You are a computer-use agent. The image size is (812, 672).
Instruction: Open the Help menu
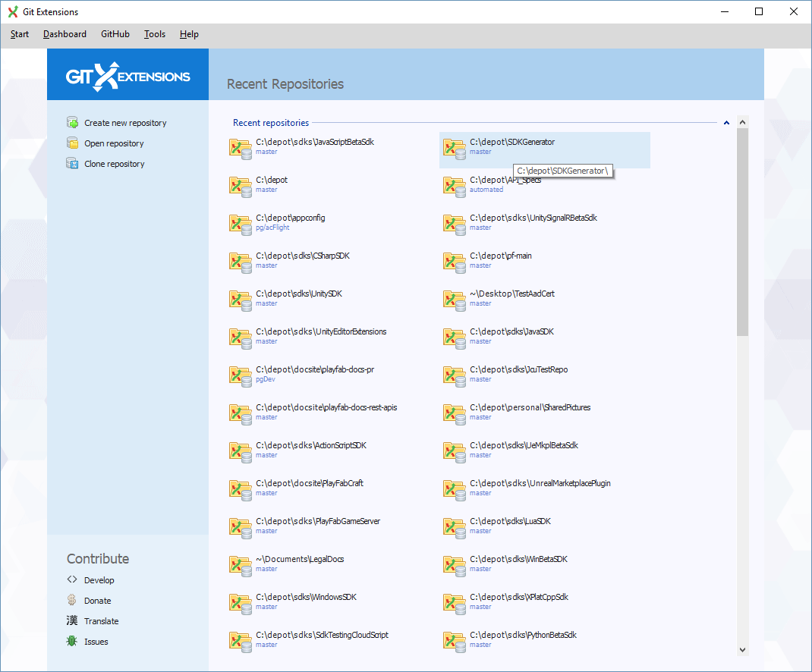tap(188, 34)
